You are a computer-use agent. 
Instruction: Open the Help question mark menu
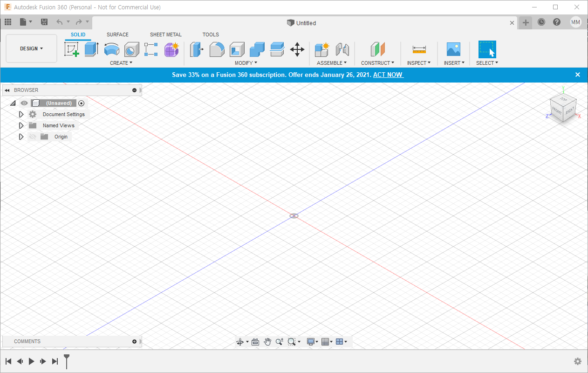[x=557, y=22]
